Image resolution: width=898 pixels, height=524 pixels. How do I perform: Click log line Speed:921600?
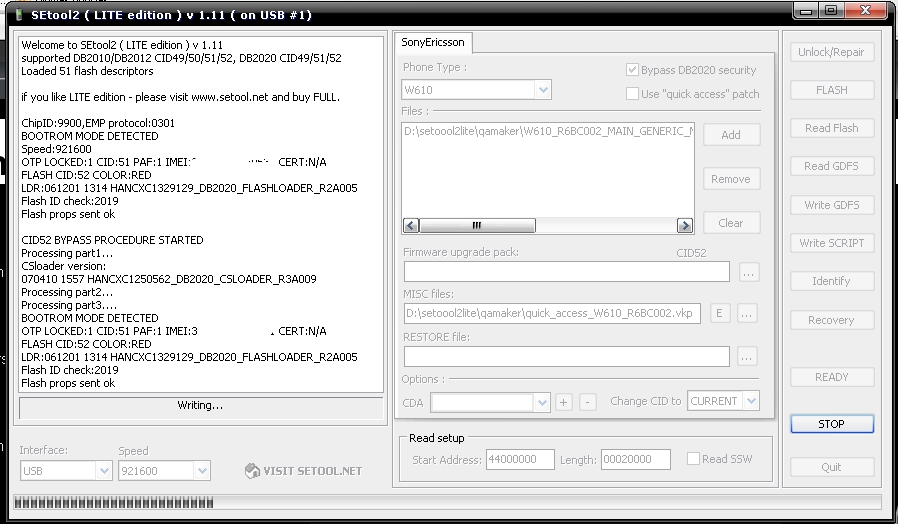point(56,149)
